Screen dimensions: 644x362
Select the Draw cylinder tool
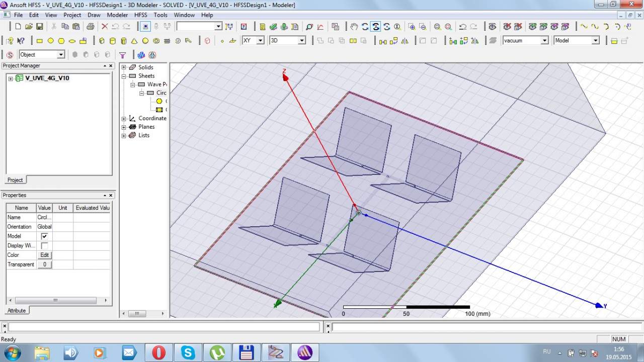coord(113,41)
